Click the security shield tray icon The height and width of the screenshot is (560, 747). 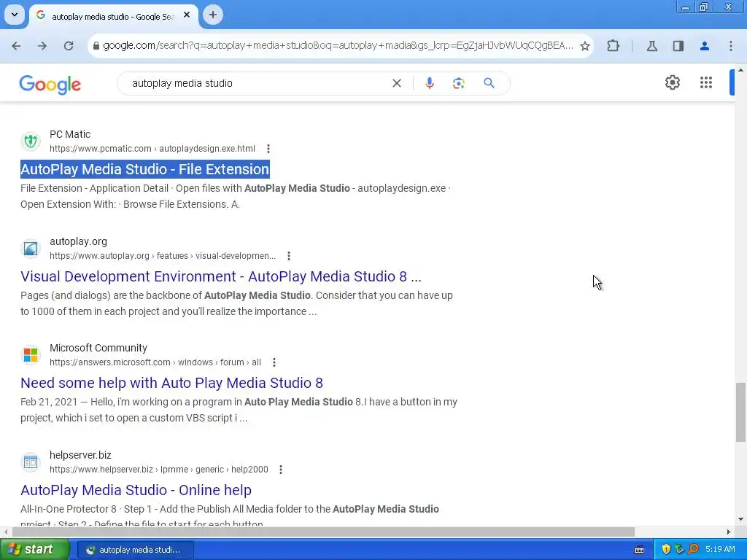click(665, 550)
